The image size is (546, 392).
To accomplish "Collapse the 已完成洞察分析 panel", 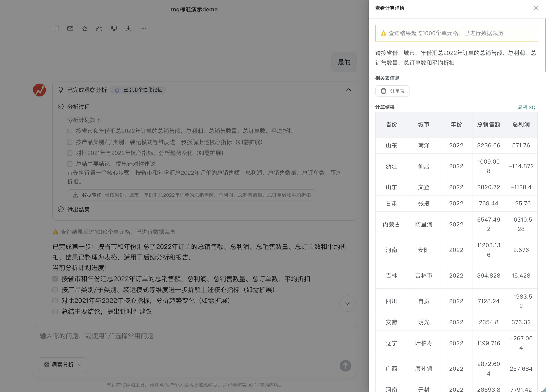I will pyautogui.click(x=348, y=90).
